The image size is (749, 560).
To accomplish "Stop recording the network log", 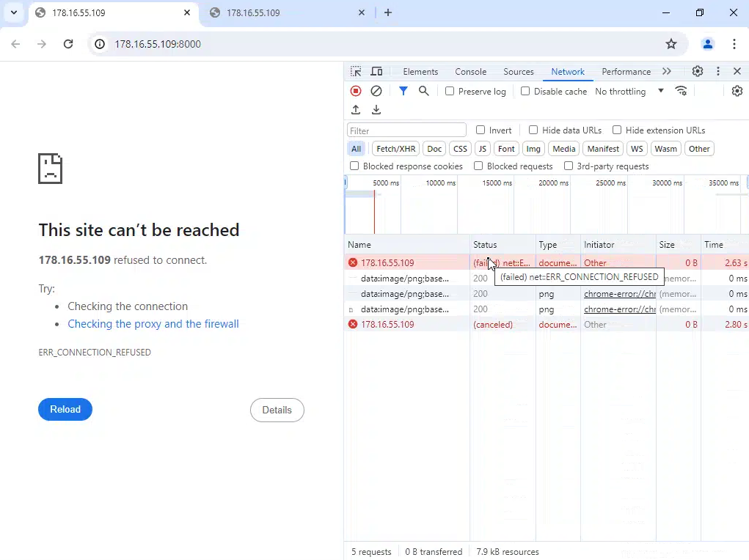I will [x=355, y=91].
